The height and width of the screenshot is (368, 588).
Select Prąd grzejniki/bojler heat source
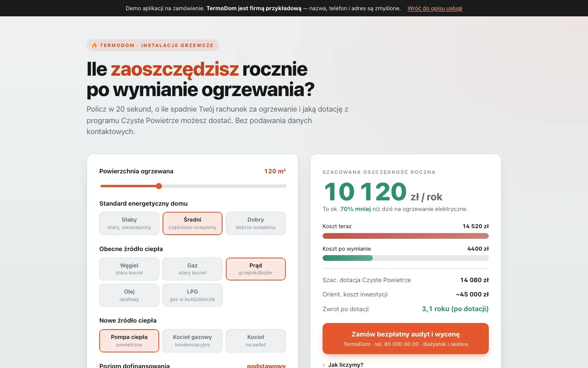(x=256, y=269)
